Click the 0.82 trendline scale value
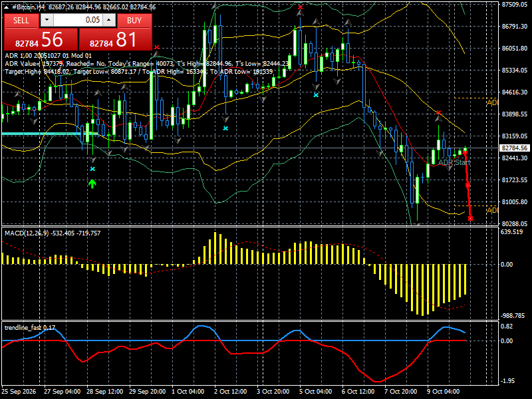Image resolution: width=532 pixels, height=399 pixels. [507, 327]
